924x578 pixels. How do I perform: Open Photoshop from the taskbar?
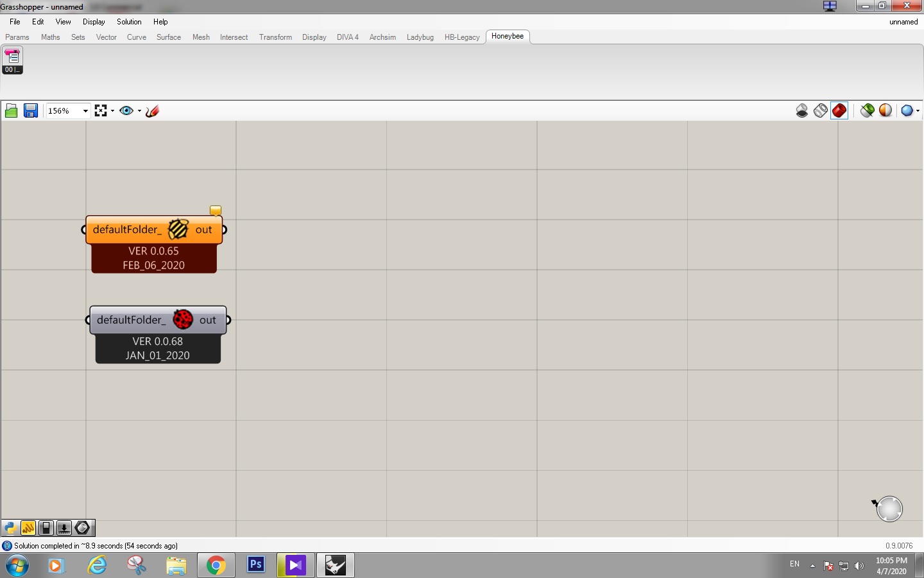(x=256, y=565)
